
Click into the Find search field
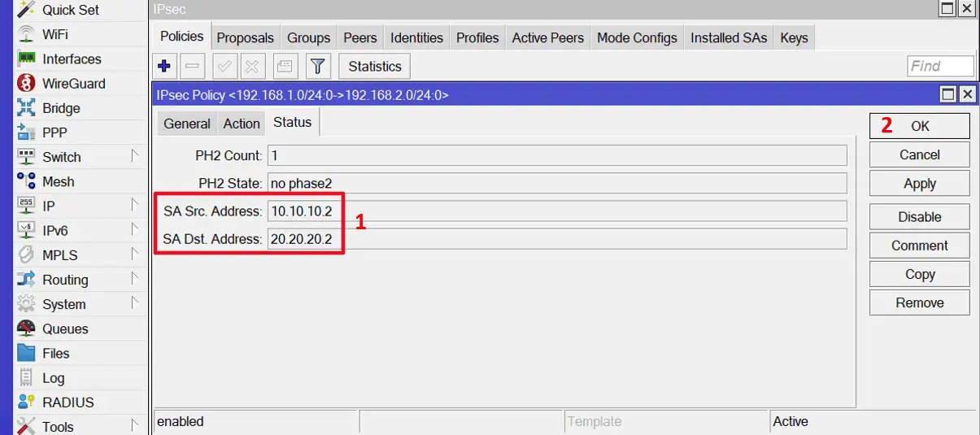click(940, 66)
